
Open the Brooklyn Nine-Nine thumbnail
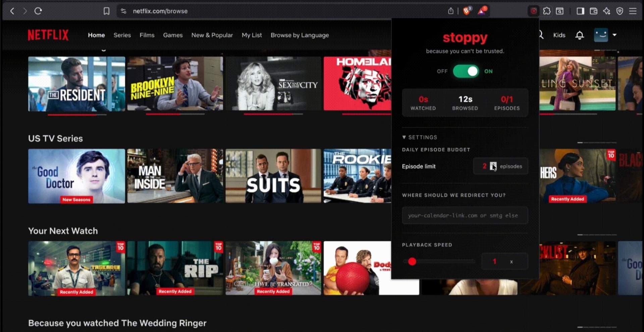[x=175, y=84]
